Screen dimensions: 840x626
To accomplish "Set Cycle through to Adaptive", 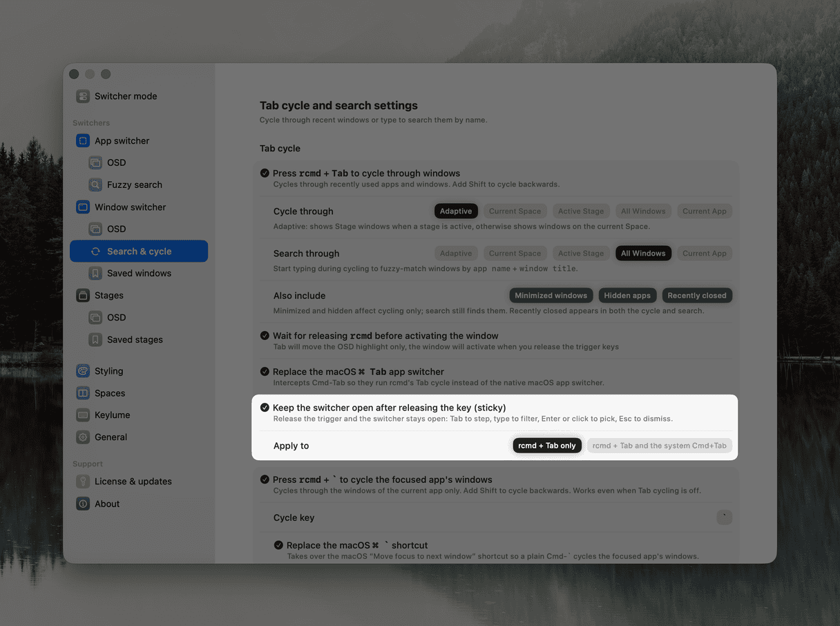I will tap(456, 211).
